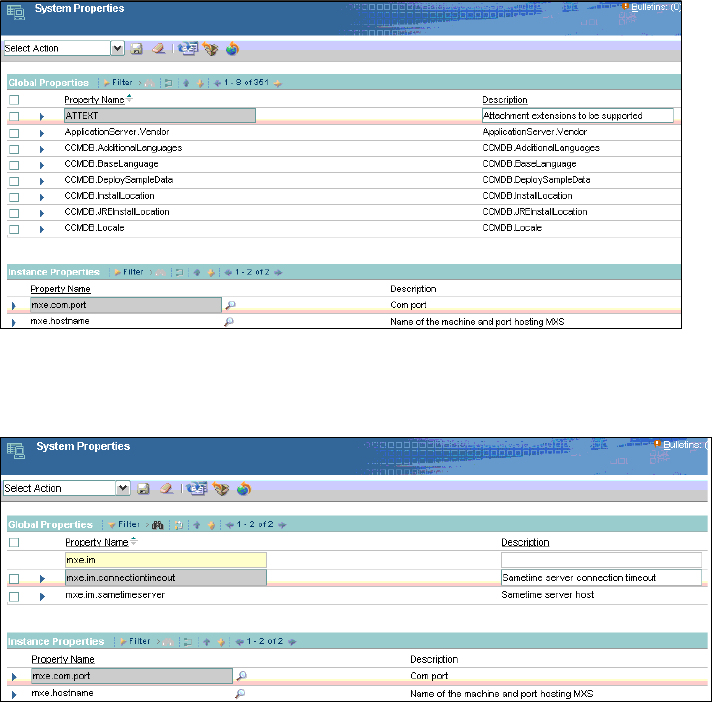Open Filter in unfiltered Global Properties header

tap(118, 83)
